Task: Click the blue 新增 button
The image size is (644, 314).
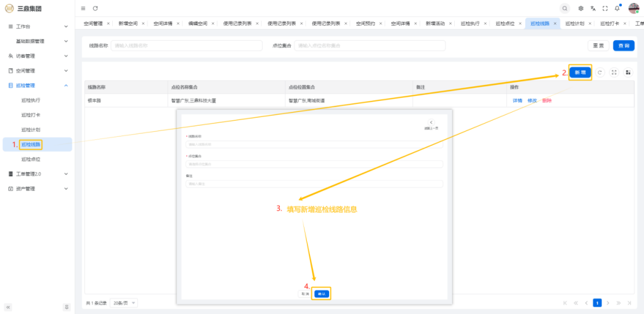Action: pyautogui.click(x=581, y=72)
